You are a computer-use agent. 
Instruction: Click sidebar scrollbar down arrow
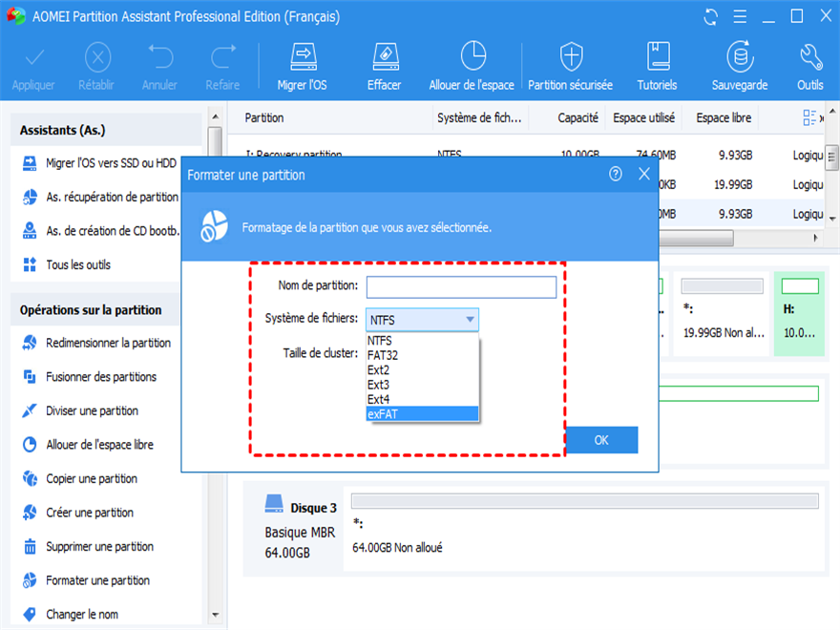pos(216,615)
